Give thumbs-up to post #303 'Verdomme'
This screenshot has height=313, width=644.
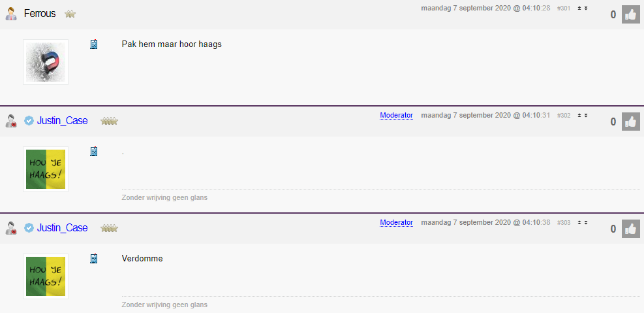(630, 229)
